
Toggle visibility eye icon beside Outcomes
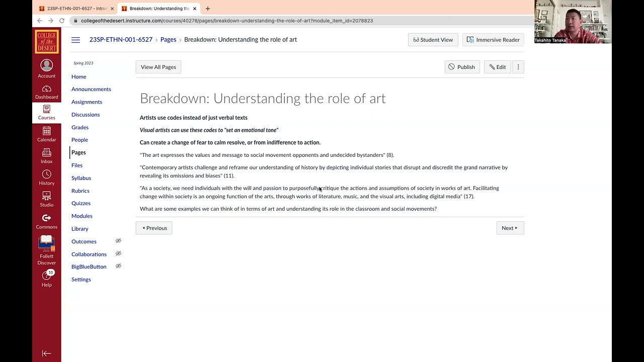[118, 241]
